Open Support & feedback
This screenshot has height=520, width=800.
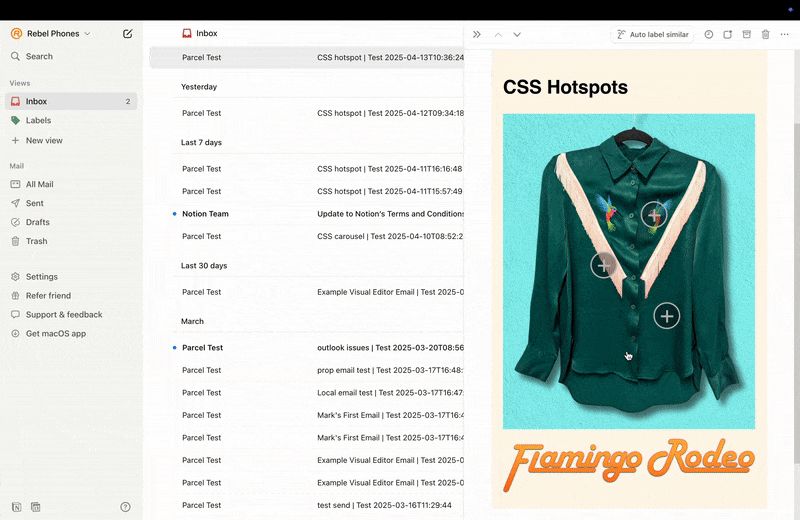click(64, 314)
